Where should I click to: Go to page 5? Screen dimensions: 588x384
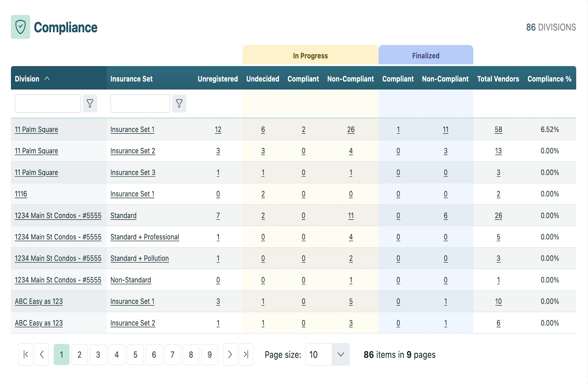[x=135, y=354]
